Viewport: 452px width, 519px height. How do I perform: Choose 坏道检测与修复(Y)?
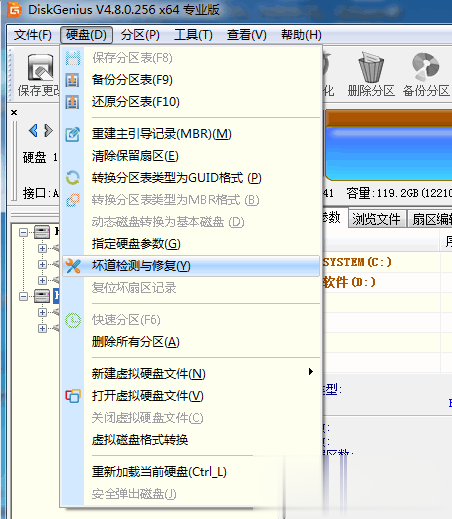coord(191,266)
